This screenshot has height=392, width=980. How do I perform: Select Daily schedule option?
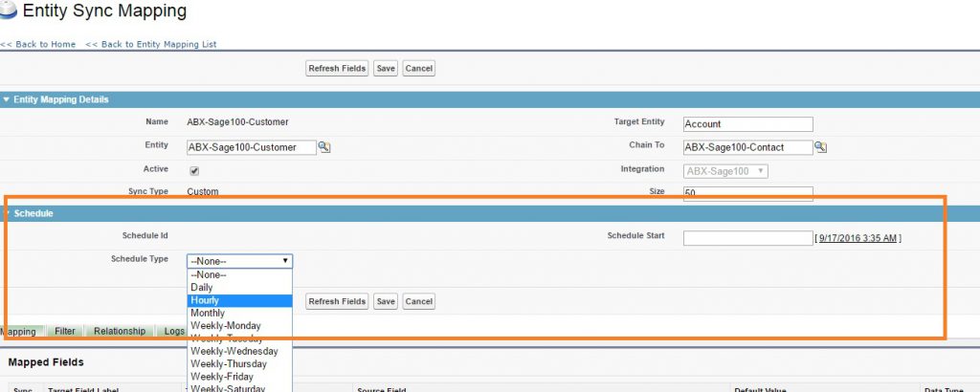(x=239, y=287)
